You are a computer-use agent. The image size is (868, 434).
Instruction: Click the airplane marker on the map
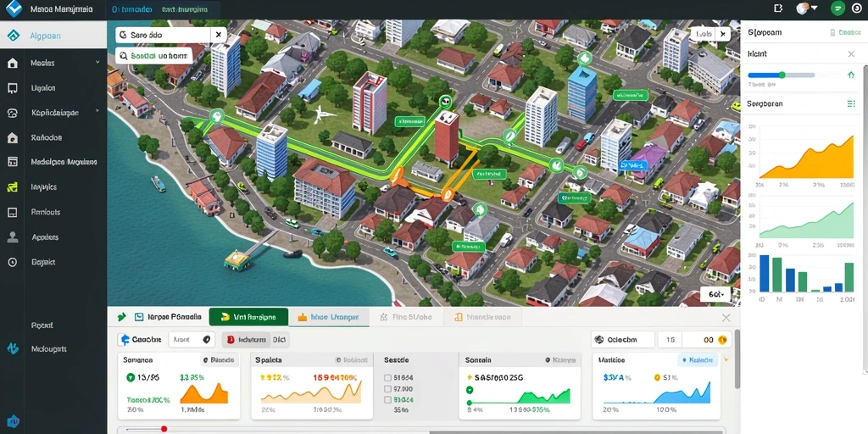[x=324, y=115]
